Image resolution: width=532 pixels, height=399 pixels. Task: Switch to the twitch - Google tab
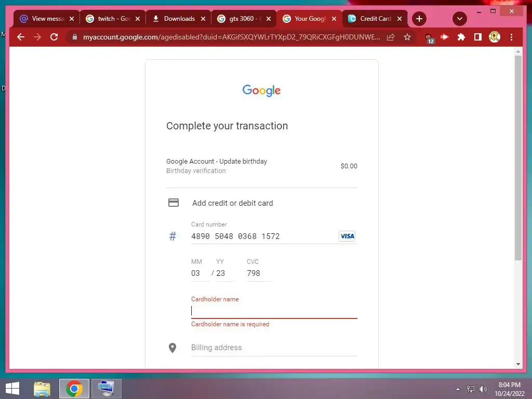[x=113, y=19]
